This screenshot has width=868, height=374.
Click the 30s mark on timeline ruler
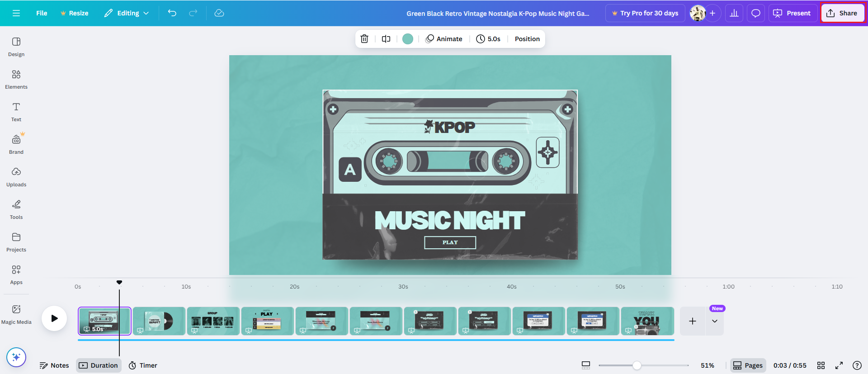click(403, 287)
